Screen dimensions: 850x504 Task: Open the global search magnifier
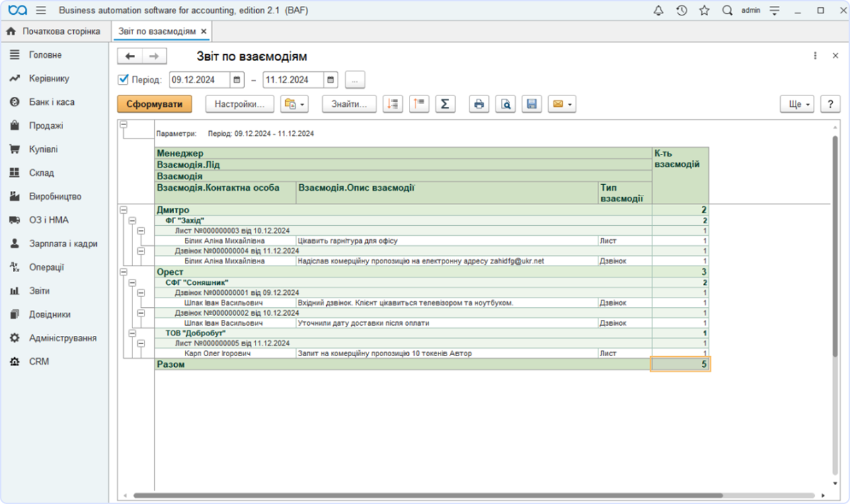click(727, 11)
